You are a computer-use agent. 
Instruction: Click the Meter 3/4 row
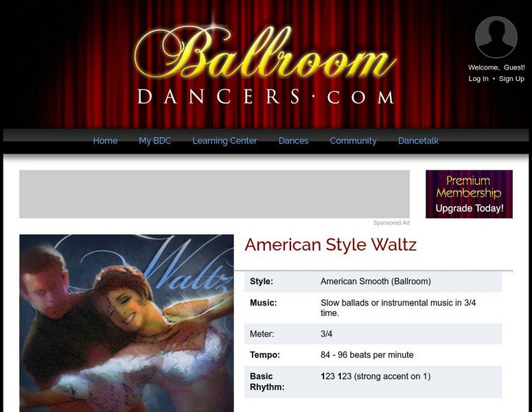coord(373,334)
